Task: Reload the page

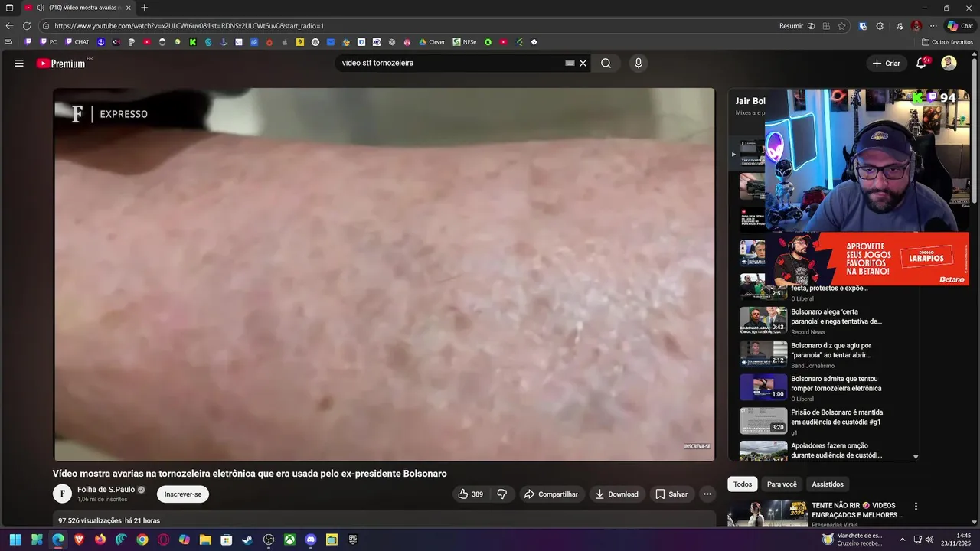Action: click(27, 26)
